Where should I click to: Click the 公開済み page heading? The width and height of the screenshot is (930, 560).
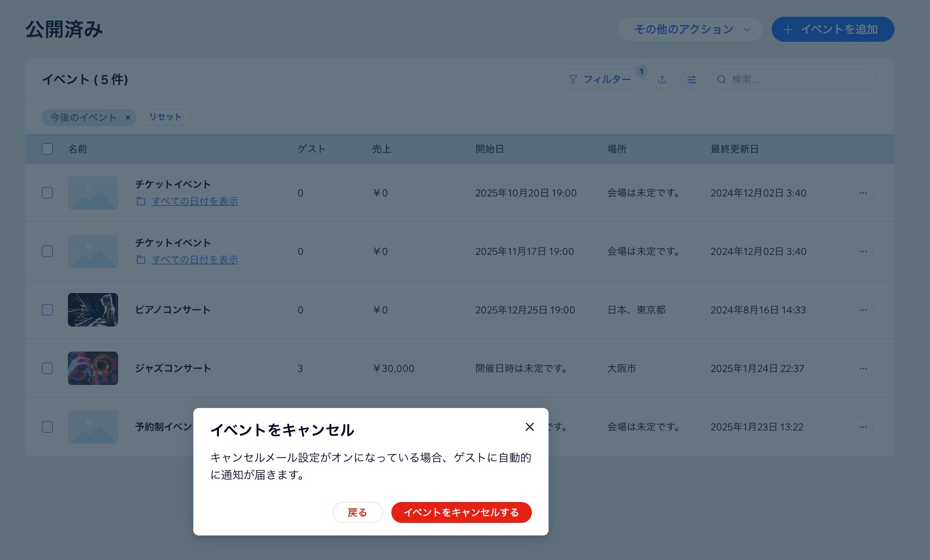(x=64, y=29)
